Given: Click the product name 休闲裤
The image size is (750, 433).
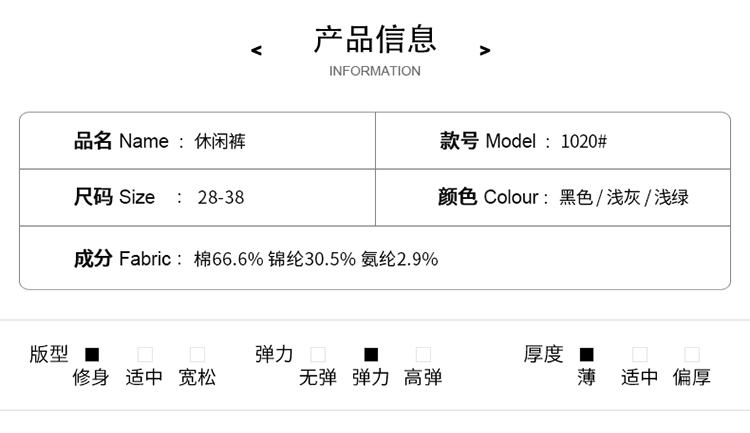Looking at the screenshot, I should pos(220,141).
